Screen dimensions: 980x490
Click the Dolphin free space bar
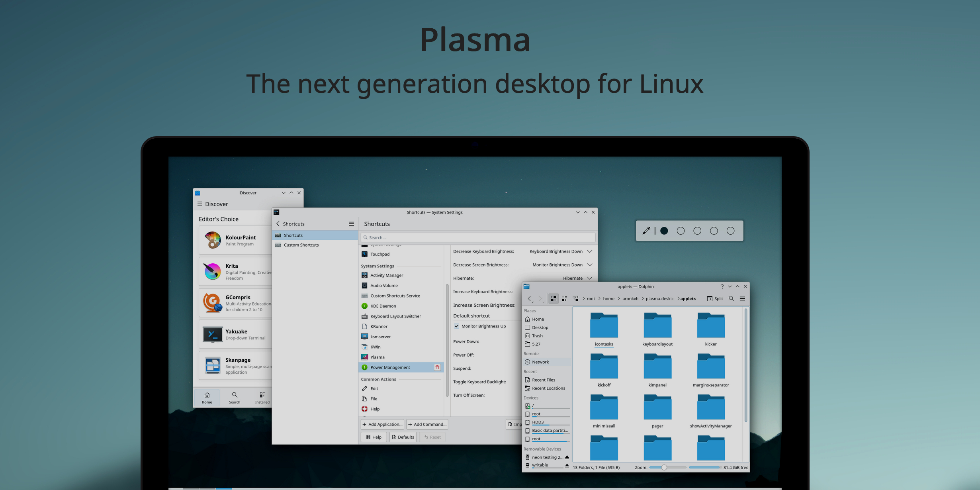pos(704,467)
